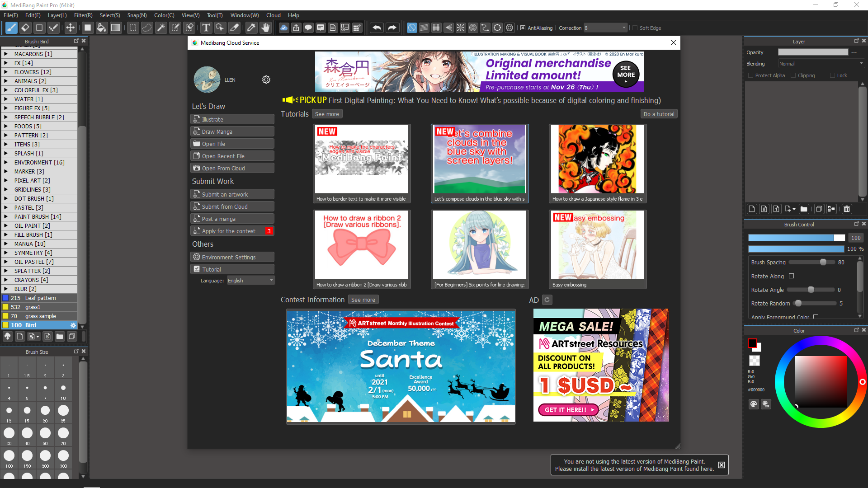Open the Language dropdown
This screenshot has height=488, width=868.
click(250, 281)
